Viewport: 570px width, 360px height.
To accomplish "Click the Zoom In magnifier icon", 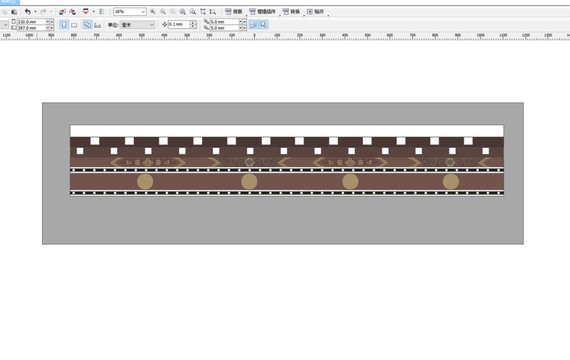I will [x=153, y=12].
